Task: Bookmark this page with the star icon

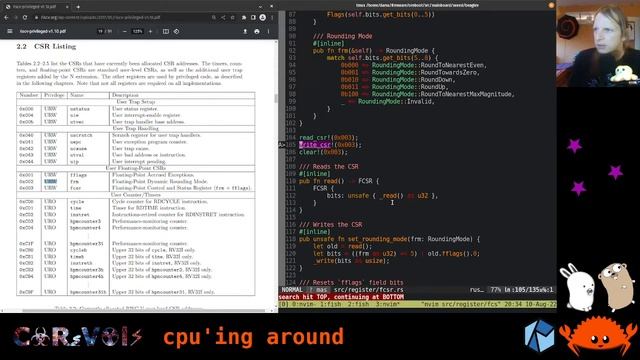Action: [x=233, y=18]
